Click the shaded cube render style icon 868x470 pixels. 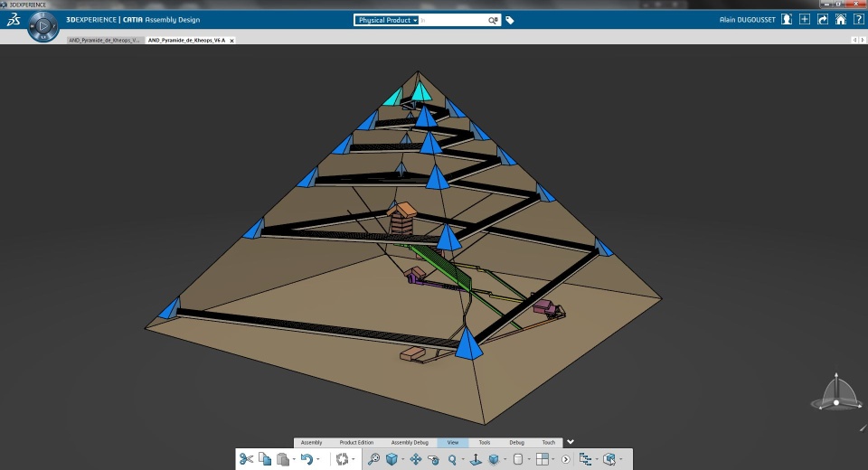tap(494, 459)
